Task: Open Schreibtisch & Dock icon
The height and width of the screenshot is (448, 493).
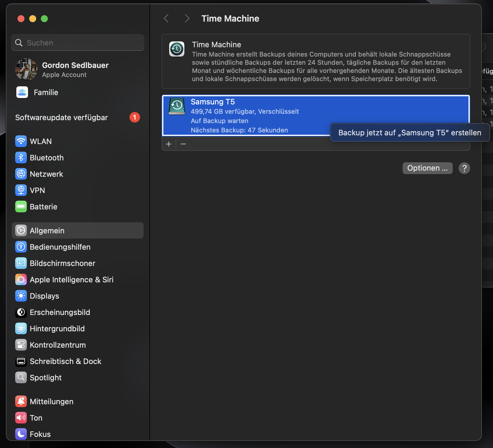Action: (21, 361)
